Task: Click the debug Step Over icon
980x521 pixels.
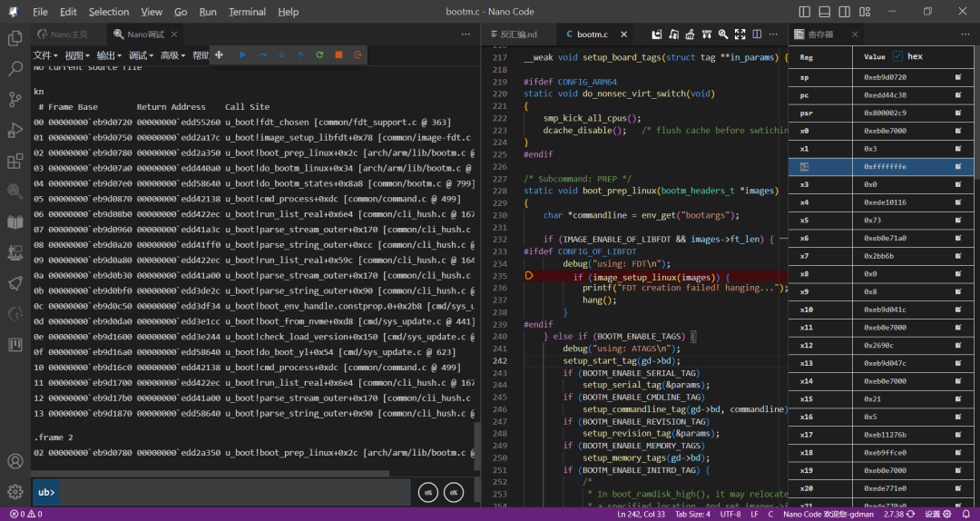Action: pyautogui.click(x=262, y=55)
